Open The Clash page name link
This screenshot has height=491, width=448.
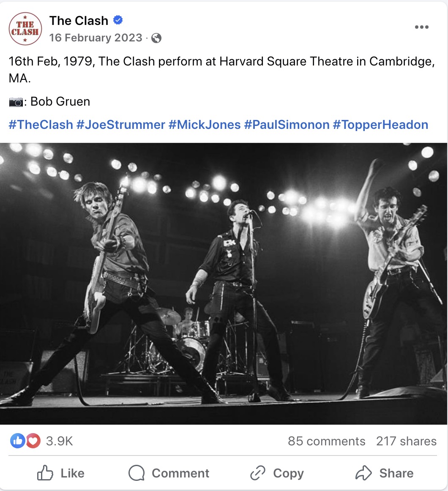[x=79, y=21]
